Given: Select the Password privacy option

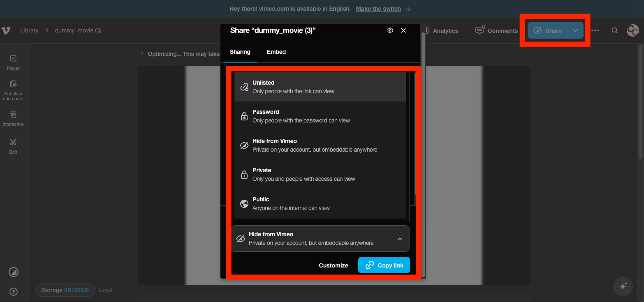Looking at the screenshot, I should coord(320,116).
